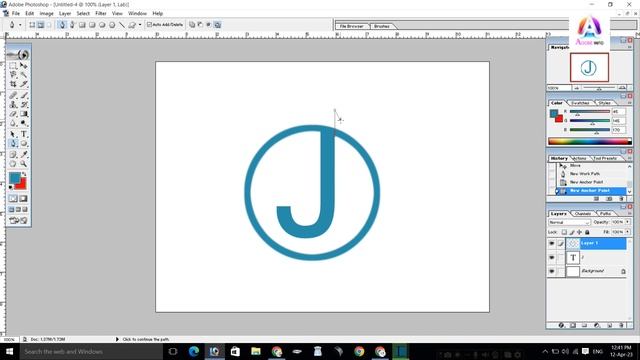Screen dimensions: 640x360
Task: Choose Line tool in options bar
Action: (122, 24)
